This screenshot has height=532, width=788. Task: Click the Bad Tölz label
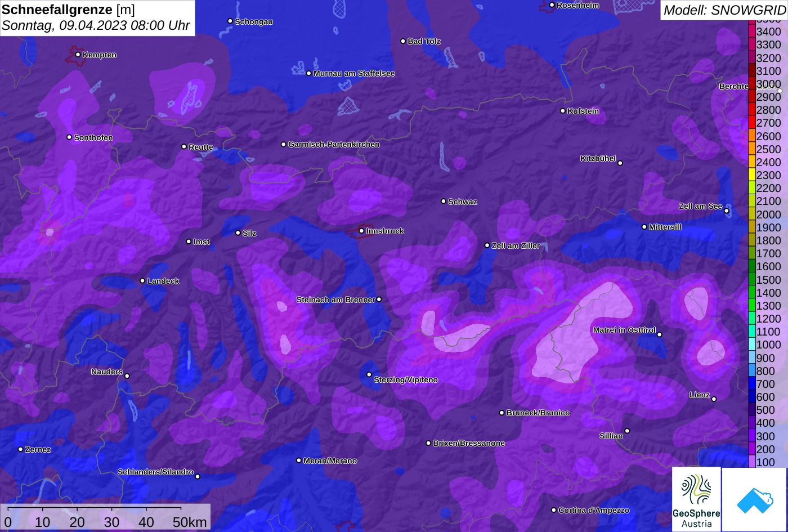(x=424, y=41)
